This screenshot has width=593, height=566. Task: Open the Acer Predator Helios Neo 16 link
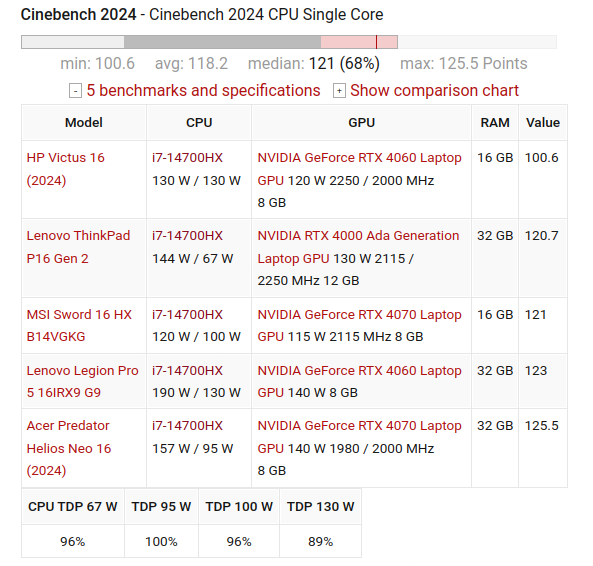click(69, 448)
